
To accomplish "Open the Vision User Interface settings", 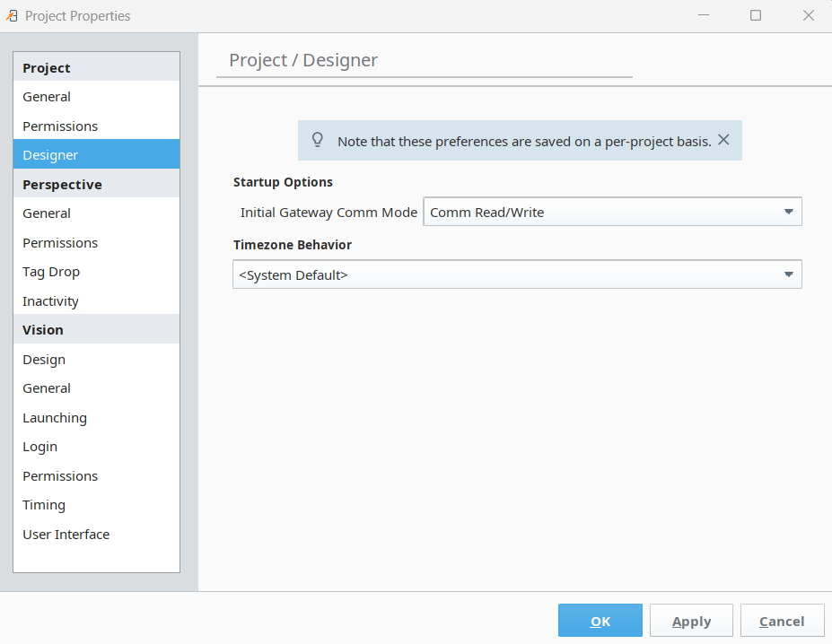I will coord(66,535).
